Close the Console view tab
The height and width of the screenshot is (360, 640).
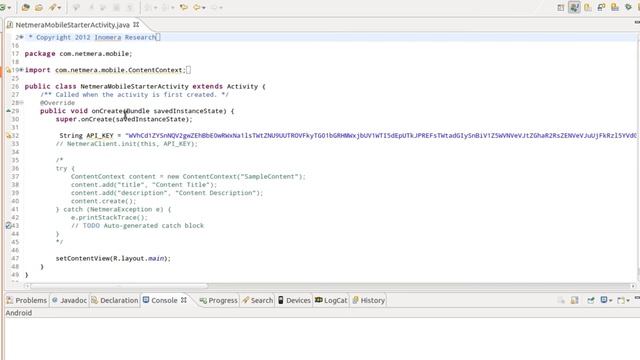[x=184, y=300]
